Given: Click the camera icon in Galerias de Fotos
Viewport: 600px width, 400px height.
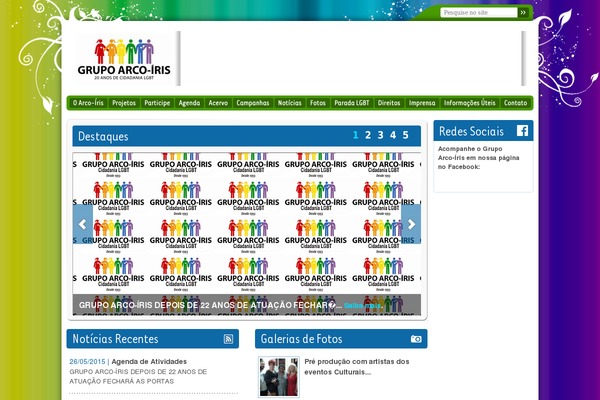Looking at the screenshot, I should tap(416, 339).
